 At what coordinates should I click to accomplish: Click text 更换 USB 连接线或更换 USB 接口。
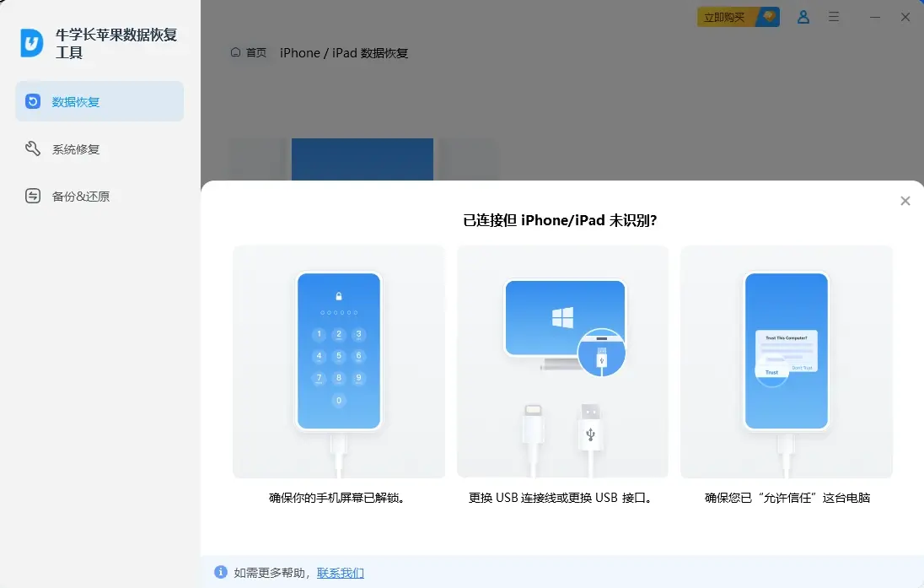click(x=562, y=498)
